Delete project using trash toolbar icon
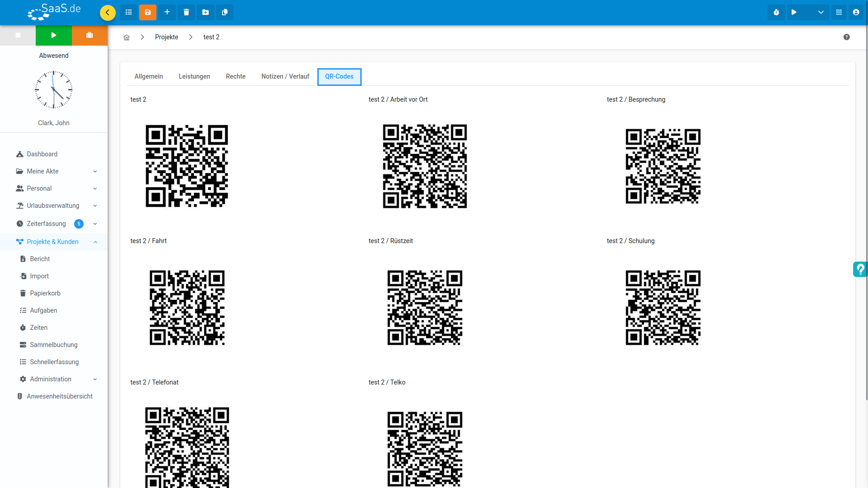This screenshot has width=868, height=488. pyautogui.click(x=186, y=12)
